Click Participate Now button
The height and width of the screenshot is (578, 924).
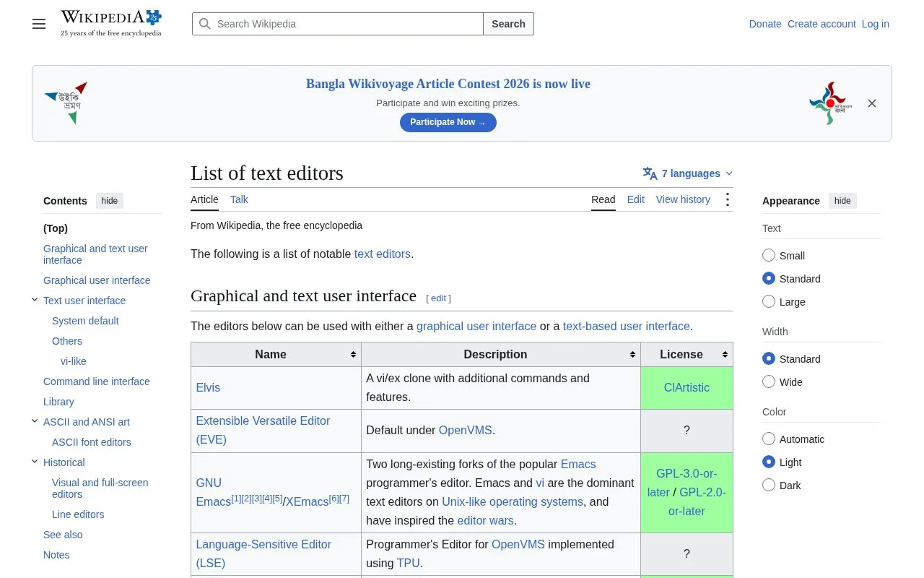448,122
